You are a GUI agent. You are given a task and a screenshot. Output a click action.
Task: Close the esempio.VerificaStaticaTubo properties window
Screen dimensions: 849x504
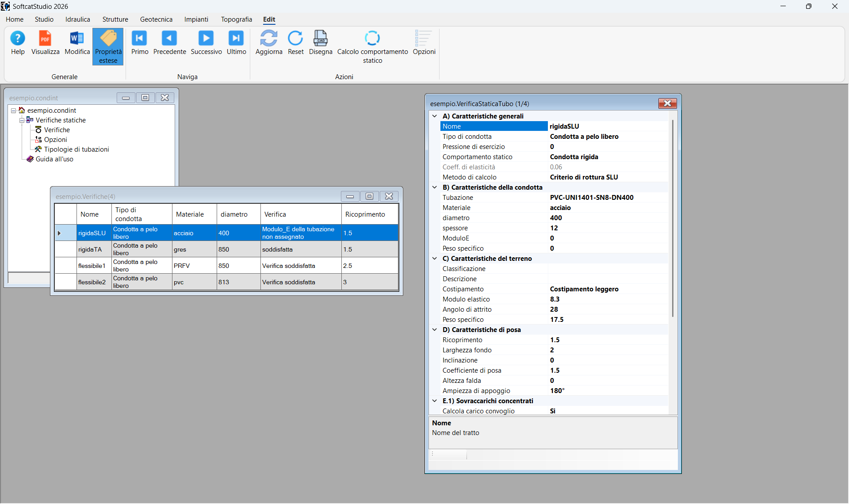(x=668, y=103)
